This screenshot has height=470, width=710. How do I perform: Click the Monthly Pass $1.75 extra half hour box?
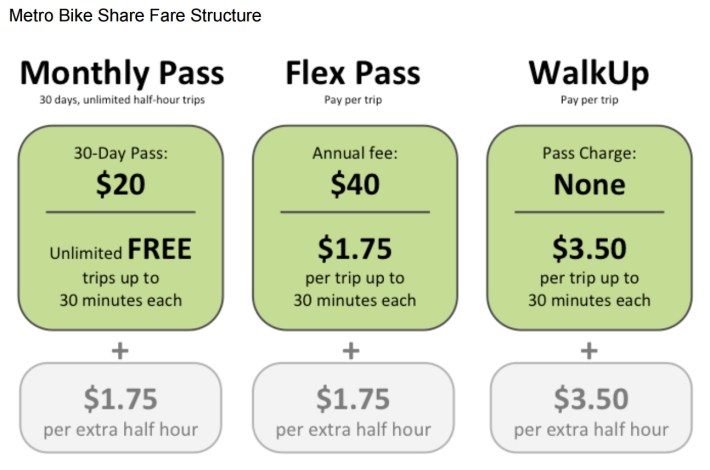point(120,408)
